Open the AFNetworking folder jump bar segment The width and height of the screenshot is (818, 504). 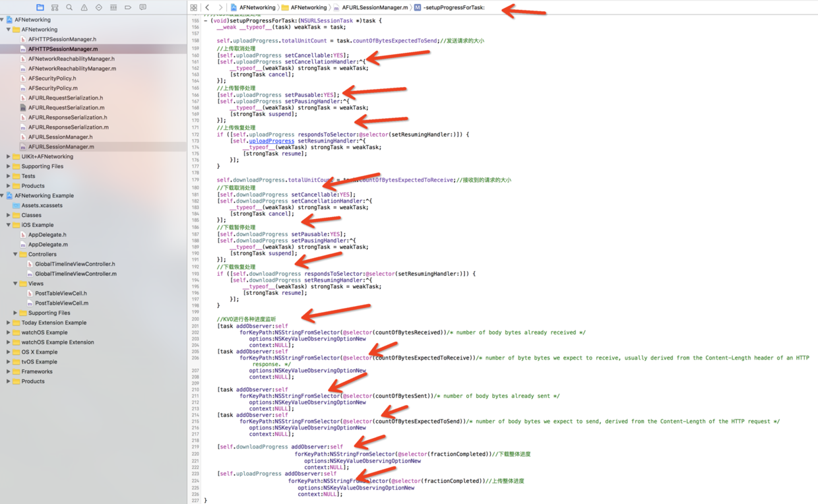pos(304,7)
